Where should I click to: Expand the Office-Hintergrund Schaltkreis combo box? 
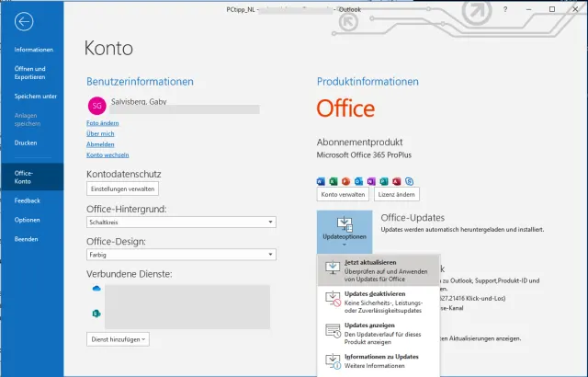(181, 223)
